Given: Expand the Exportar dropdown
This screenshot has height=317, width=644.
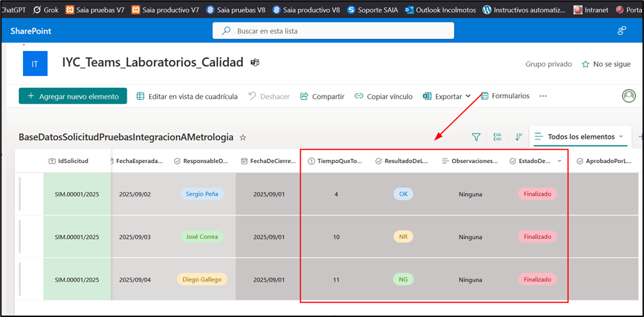Looking at the screenshot, I should (x=468, y=96).
